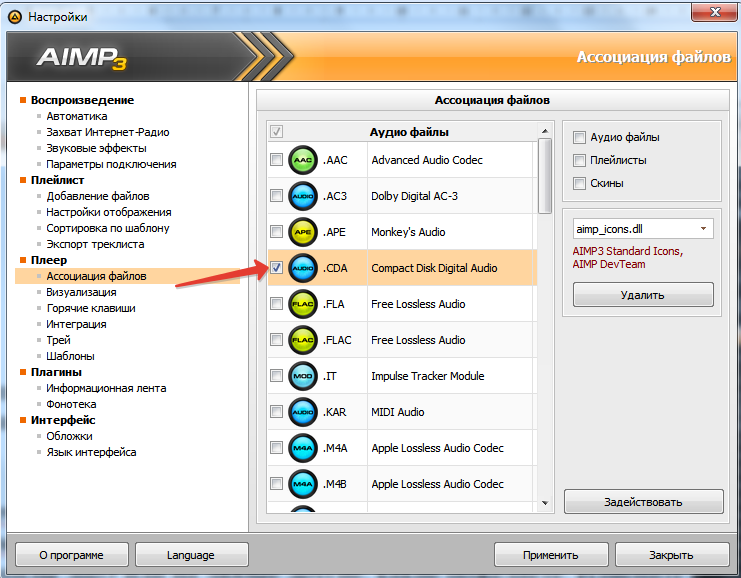Click the .KAR MIDI Audio icon

302,412
